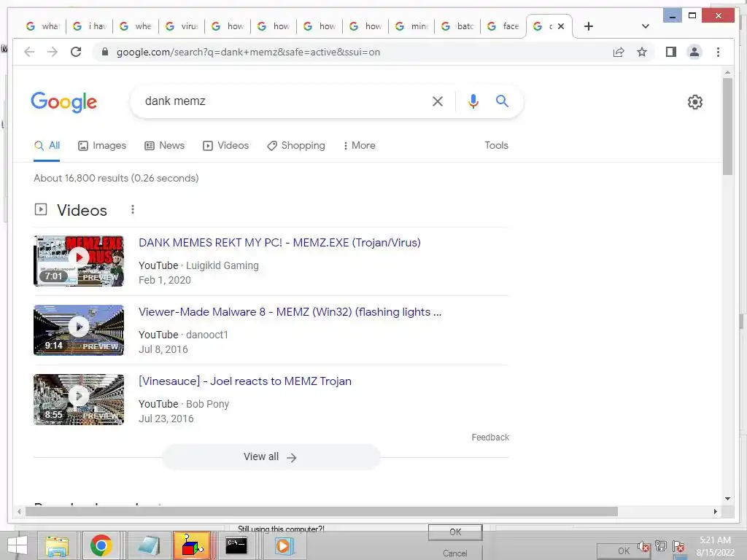Viewport: 747px width, 560px height.
Task: Close the active dank memz tab
Action: pyautogui.click(x=561, y=26)
